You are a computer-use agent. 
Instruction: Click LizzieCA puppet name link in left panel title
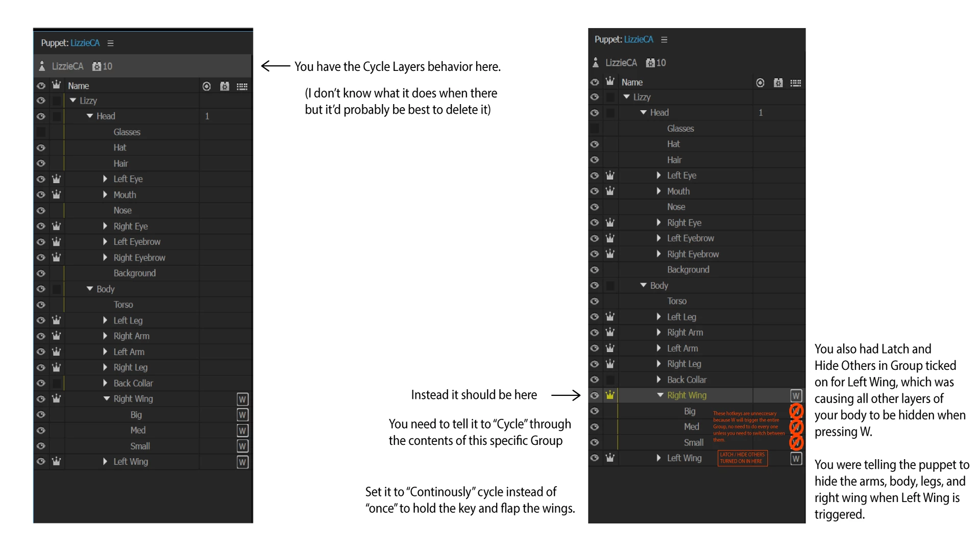pyautogui.click(x=85, y=43)
